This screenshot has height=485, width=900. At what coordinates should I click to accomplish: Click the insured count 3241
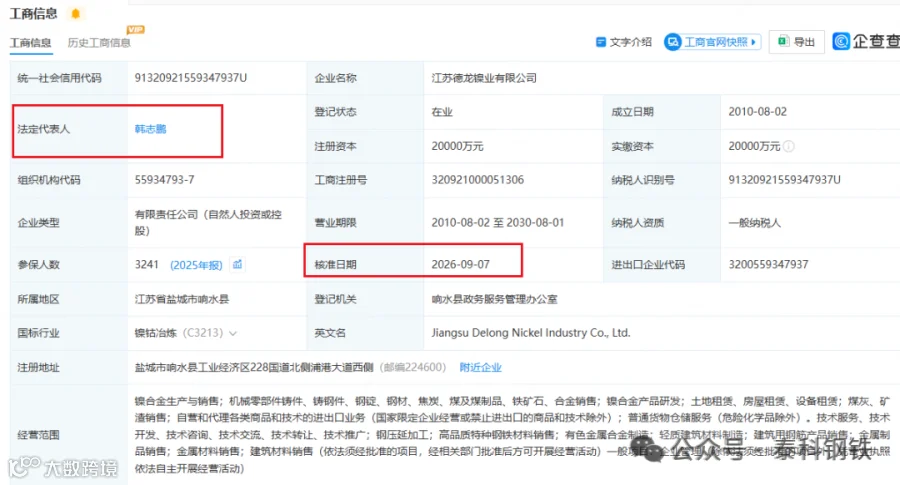point(146,265)
